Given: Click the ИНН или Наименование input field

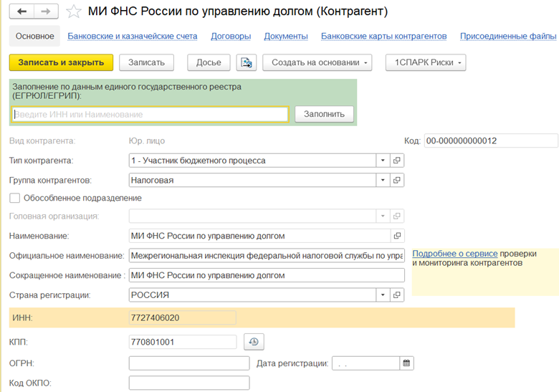Looking at the screenshot, I should [150, 115].
